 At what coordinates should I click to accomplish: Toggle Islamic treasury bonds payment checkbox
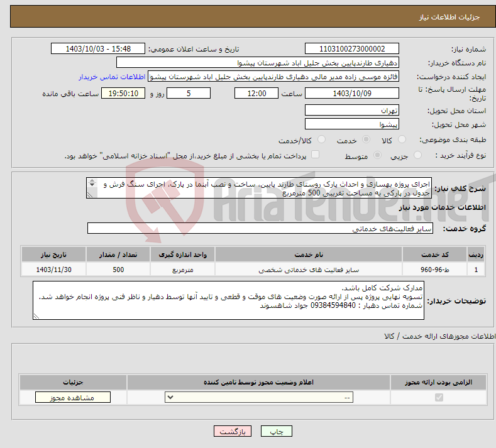click(x=315, y=155)
